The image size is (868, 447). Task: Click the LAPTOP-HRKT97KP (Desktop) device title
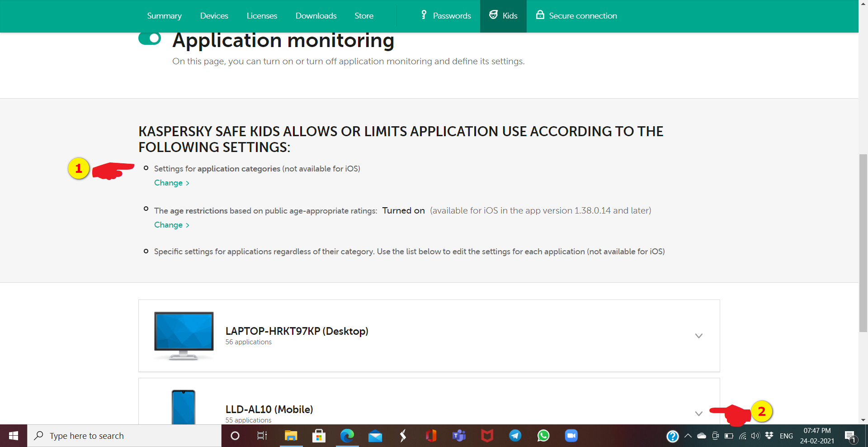click(297, 331)
